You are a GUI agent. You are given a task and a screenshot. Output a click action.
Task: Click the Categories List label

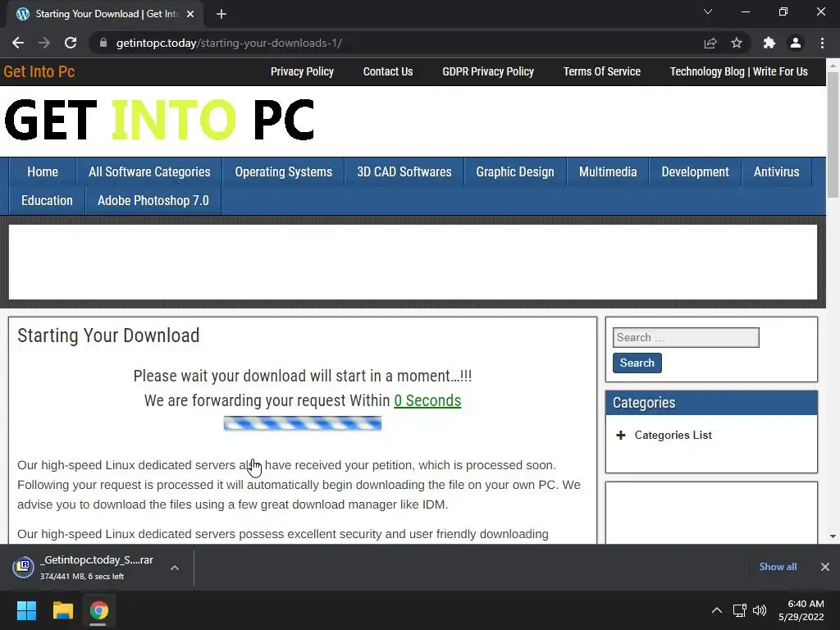673,435
